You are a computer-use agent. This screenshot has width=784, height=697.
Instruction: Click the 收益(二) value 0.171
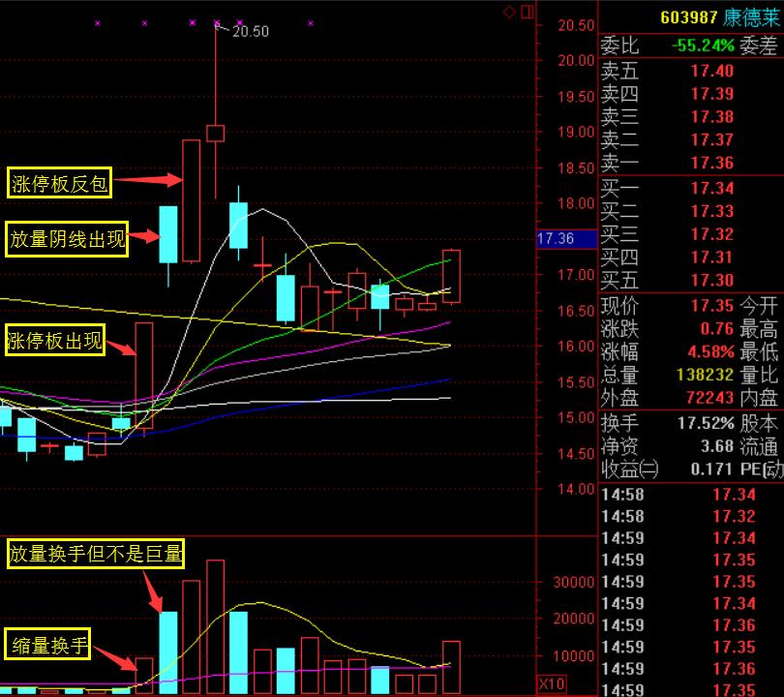[x=712, y=469]
